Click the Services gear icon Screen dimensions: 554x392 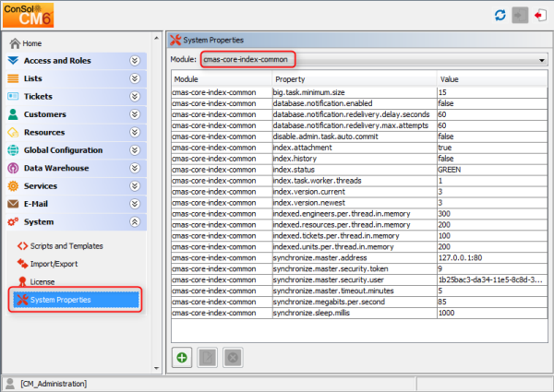pyautogui.click(x=13, y=186)
